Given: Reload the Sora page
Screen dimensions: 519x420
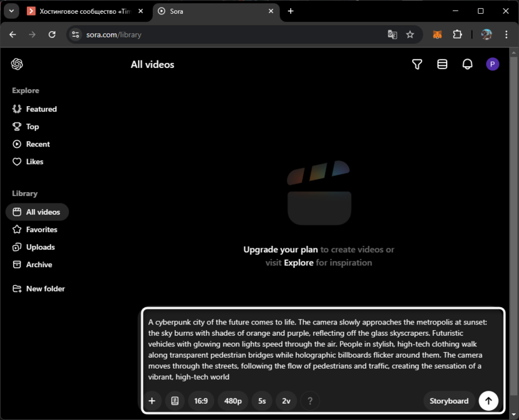Looking at the screenshot, I should pyautogui.click(x=52, y=34).
